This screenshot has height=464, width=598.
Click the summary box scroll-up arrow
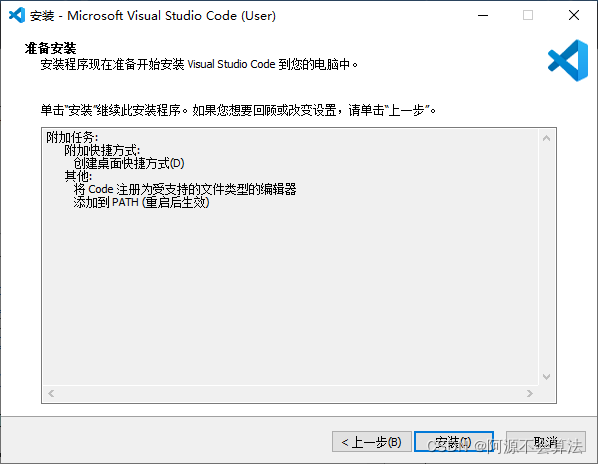[x=547, y=138]
